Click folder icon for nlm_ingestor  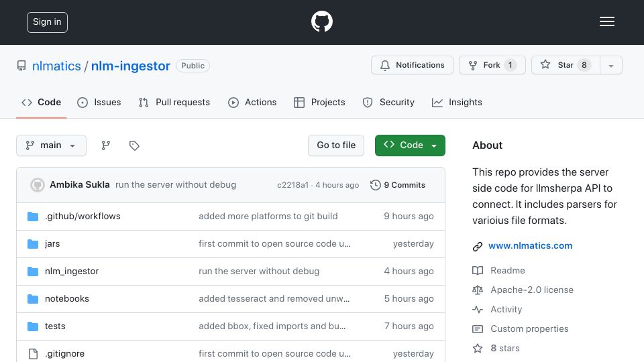[33, 271]
